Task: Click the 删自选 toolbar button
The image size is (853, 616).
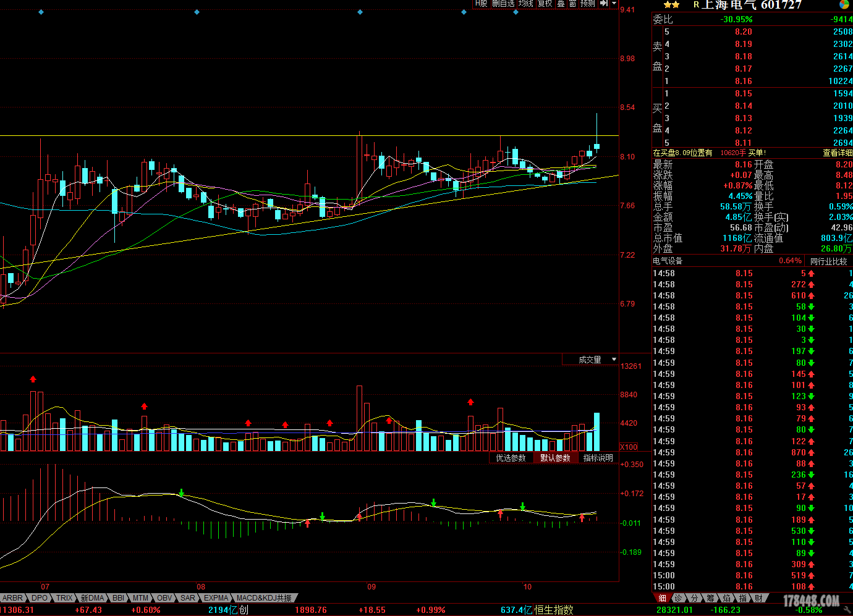Action: tap(503, 3)
